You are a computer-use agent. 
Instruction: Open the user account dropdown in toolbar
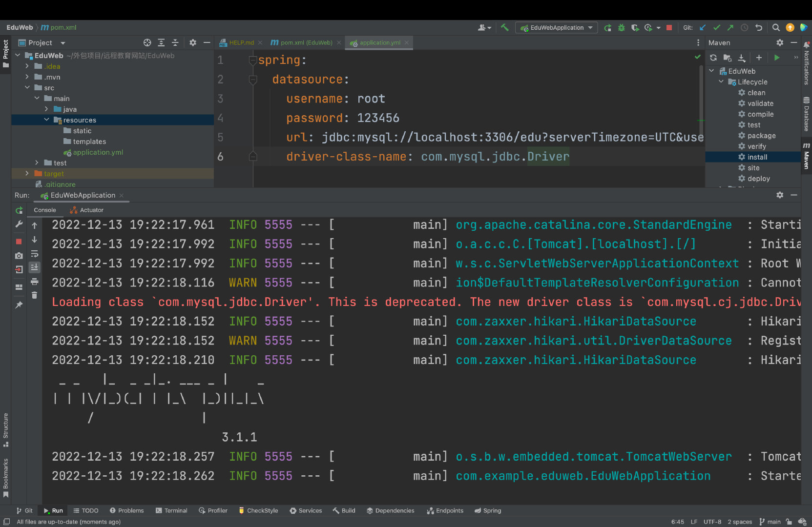tap(484, 28)
